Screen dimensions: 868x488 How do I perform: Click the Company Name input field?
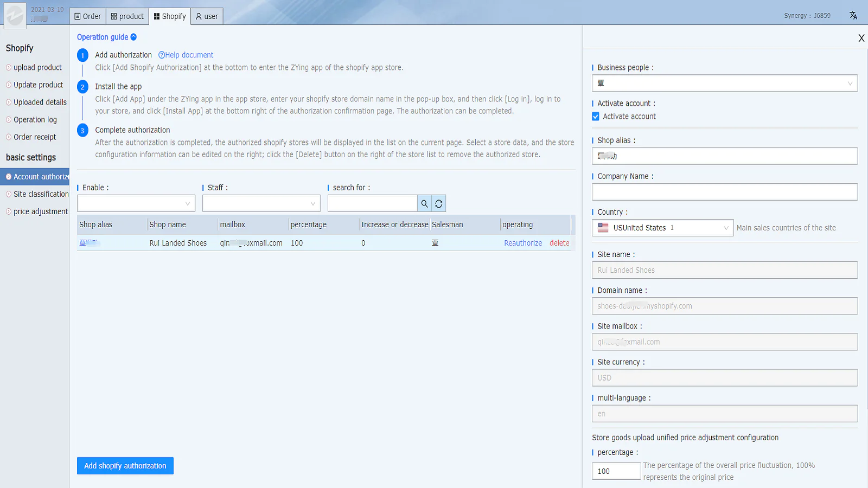[724, 192]
